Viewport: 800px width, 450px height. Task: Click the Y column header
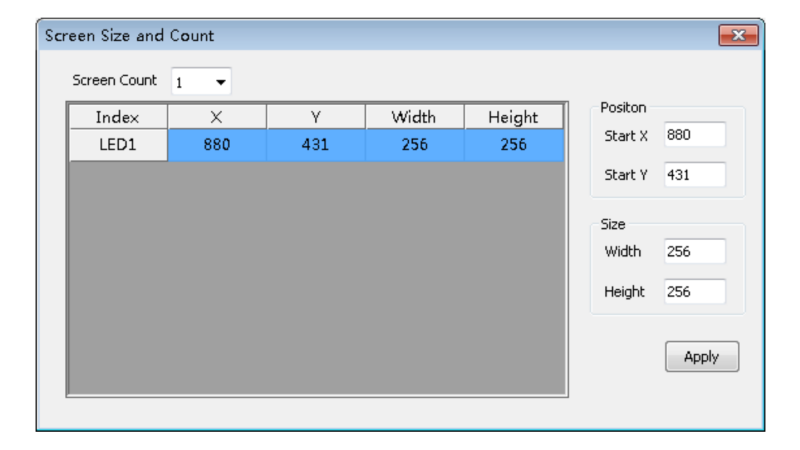coord(315,117)
